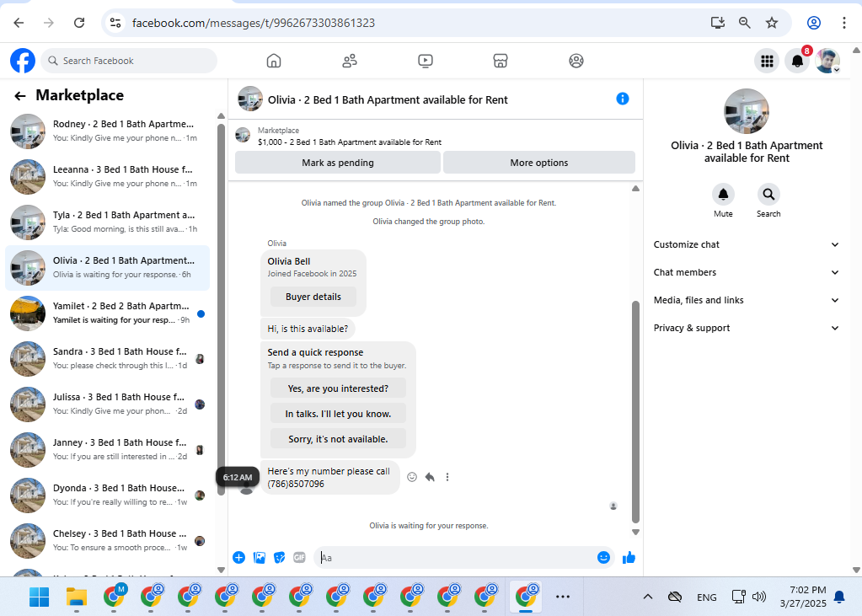The height and width of the screenshot is (616, 862).
Task: Expand Media, files and links section
Action: pos(747,300)
